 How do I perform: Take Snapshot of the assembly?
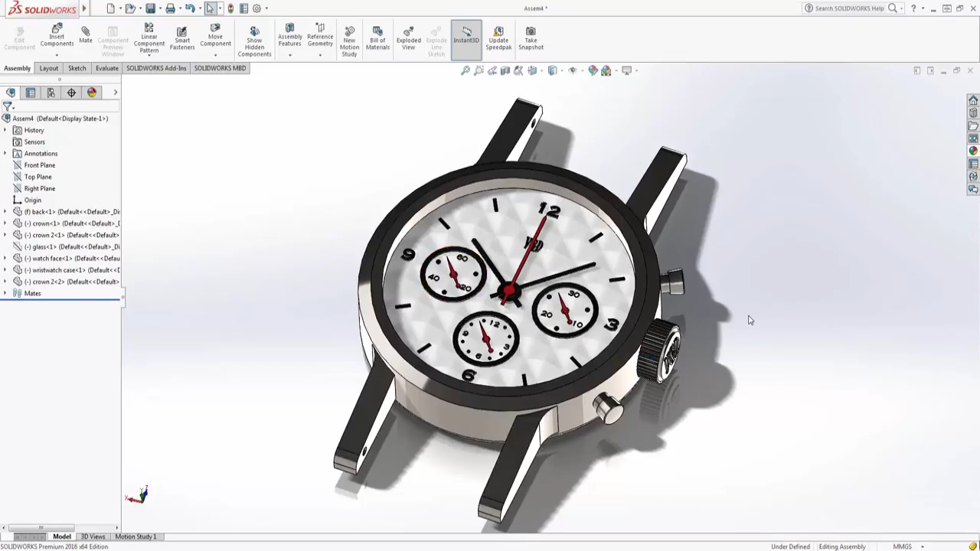pos(531,38)
